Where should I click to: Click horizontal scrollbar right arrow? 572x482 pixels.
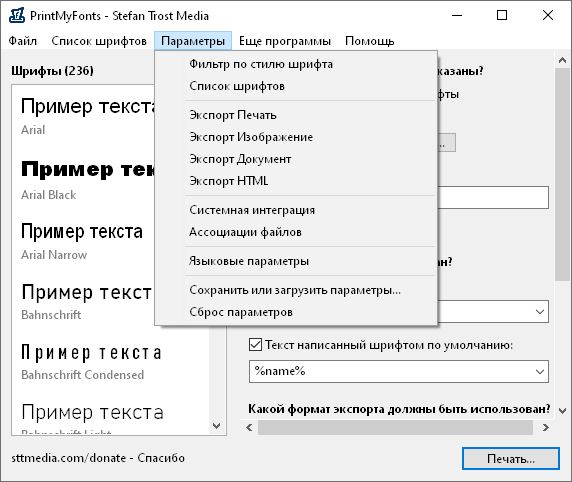546,427
